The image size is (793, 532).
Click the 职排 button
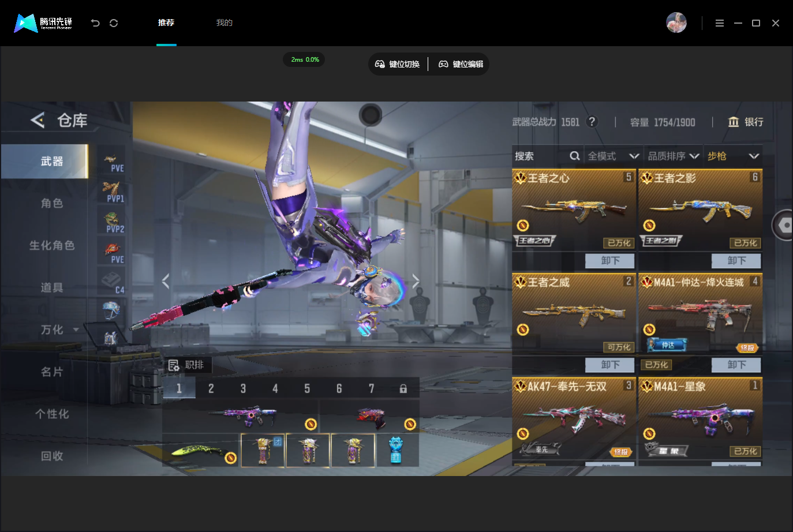pos(187,365)
